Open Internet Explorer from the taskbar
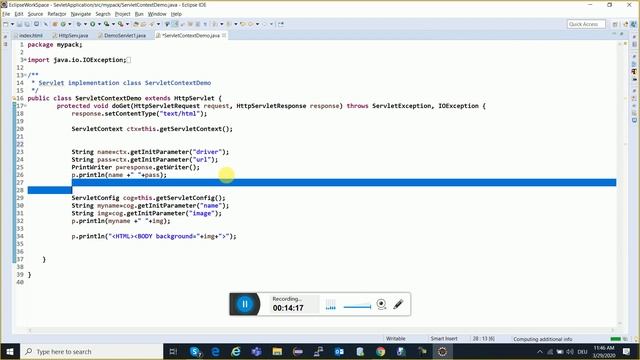 (236, 351)
